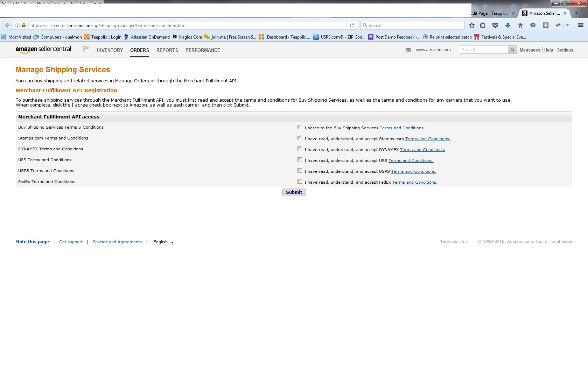This screenshot has height=368, width=588.
Task: Open the FedEx Terms and Conditions link
Action: click(415, 182)
